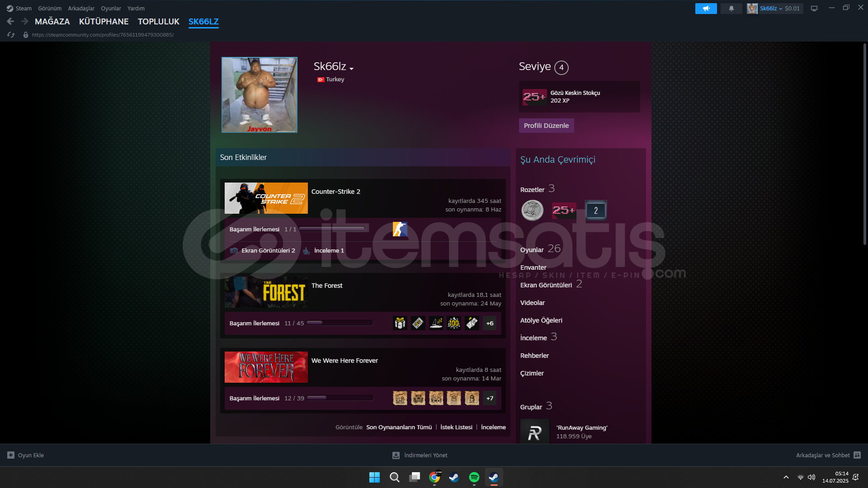Switch to the TOPLULUK tab
868x488 pixels.
(159, 21)
